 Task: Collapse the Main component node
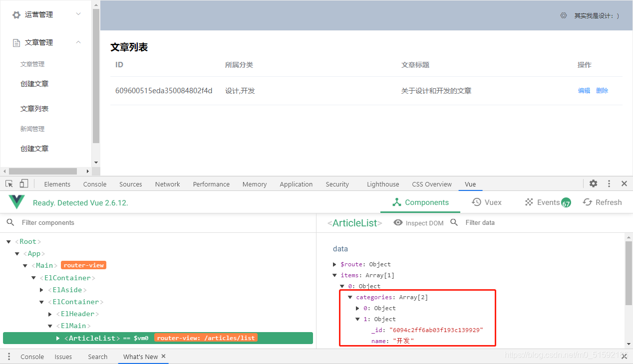tap(25, 266)
